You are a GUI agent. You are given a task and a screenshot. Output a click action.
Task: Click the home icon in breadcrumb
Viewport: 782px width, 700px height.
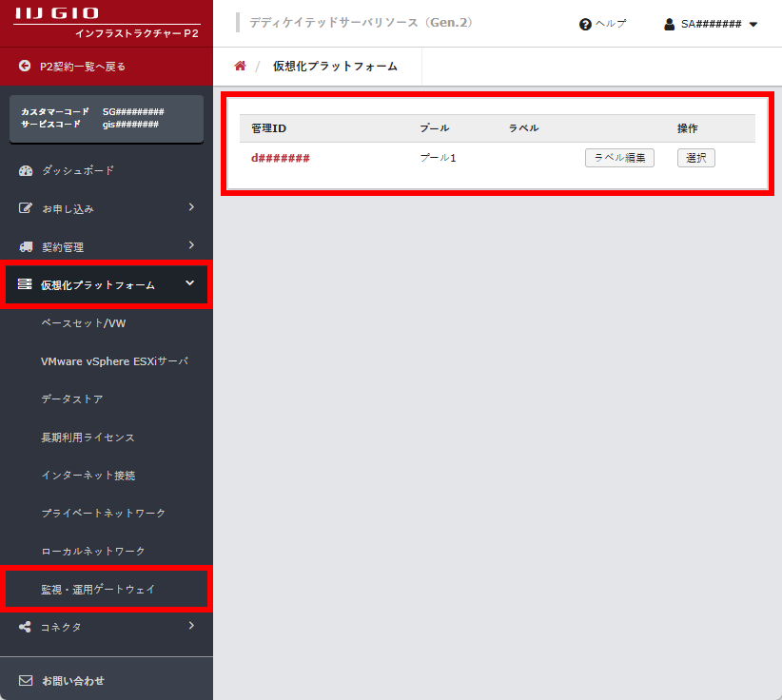[241, 66]
